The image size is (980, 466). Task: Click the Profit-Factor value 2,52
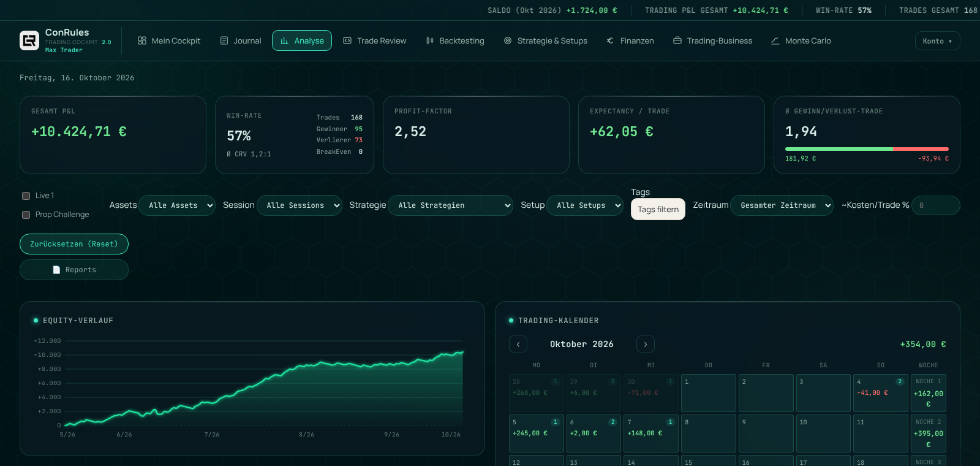point(410,132)
